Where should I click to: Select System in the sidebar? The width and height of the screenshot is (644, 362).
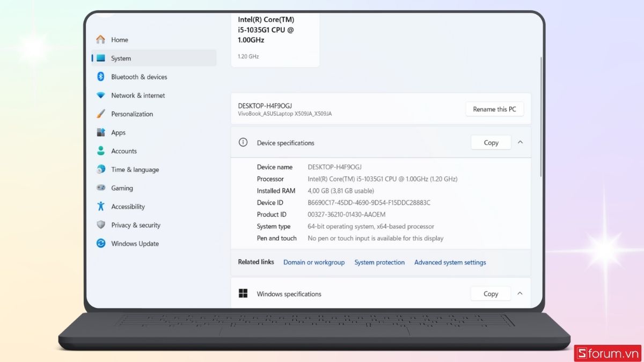click(154, 58)
